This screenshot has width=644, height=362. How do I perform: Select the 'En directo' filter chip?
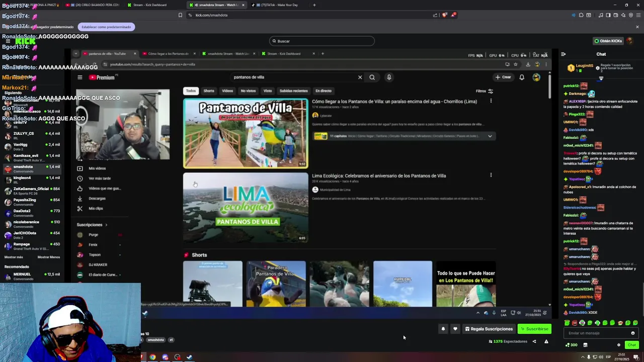coord(324,91)
